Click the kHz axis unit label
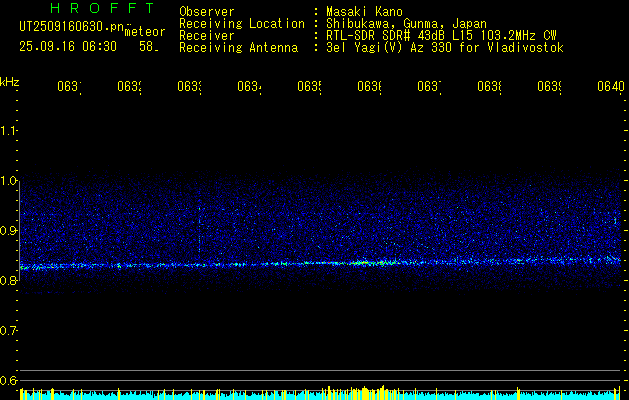Viewport: 629px width, 400px height. 10,82
